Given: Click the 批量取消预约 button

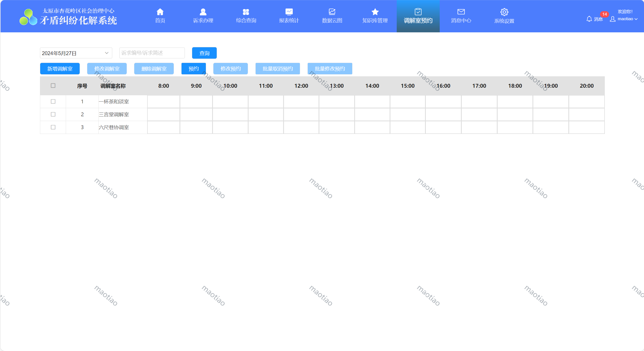Looking at the screenshot, I should [x=278, y=69].
